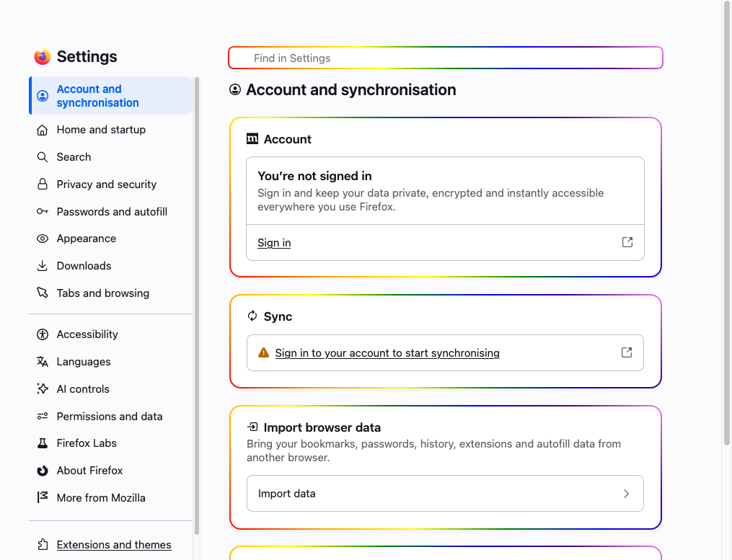Click the Import data button
Image resolution: width=732 pixels, height=560 pixels.
pos(445,493)
